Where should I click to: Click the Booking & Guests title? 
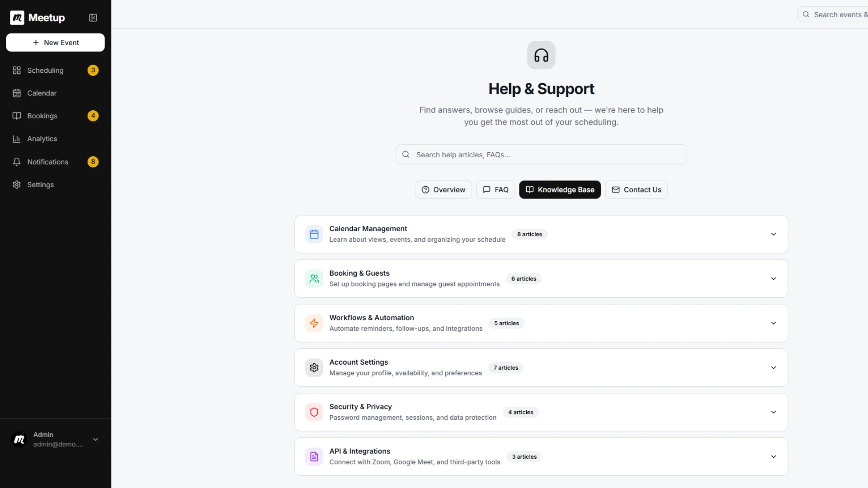pyautogui.click(x=359, y=273)
